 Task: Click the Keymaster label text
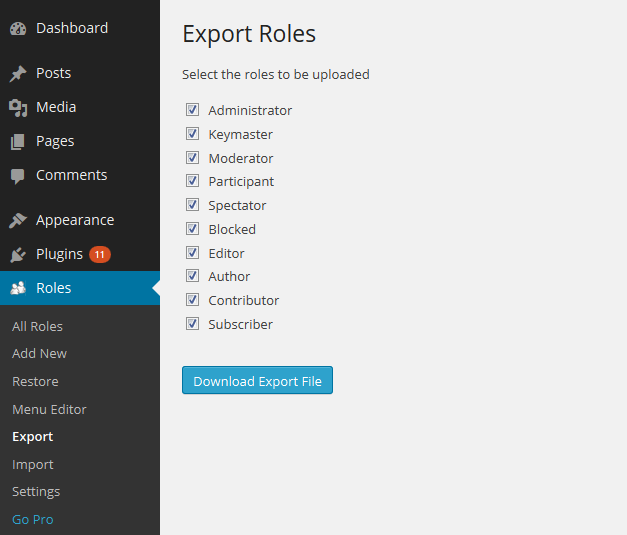(240, 135)
